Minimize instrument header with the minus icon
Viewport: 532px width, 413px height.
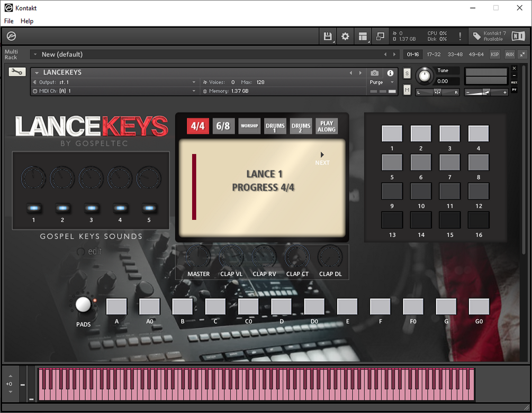point(515,75)
